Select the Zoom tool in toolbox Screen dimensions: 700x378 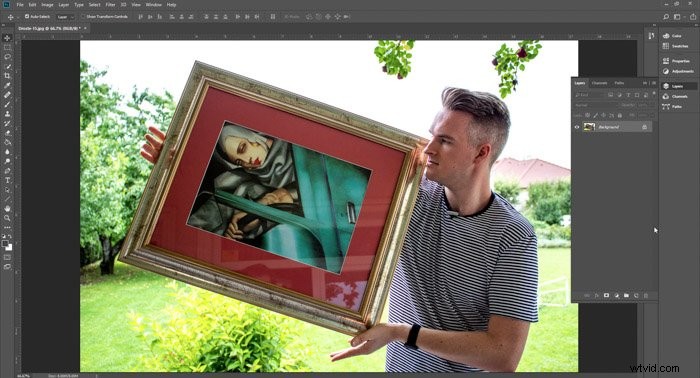tap(7, 218)
